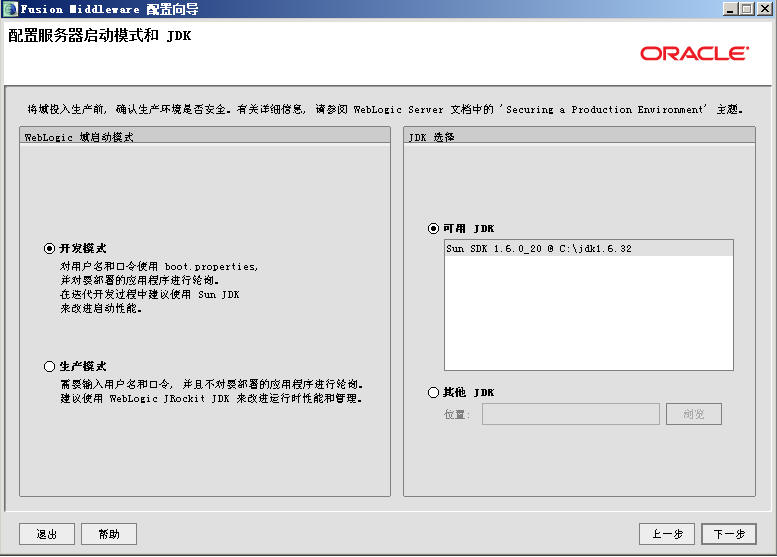Click the 其他 JDK label text
The height and width of the screenshot is (557, 777).
[468, 392]
